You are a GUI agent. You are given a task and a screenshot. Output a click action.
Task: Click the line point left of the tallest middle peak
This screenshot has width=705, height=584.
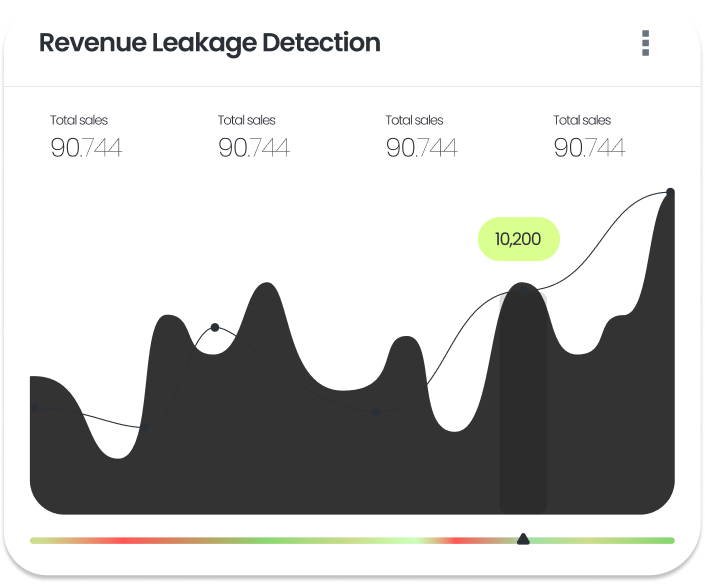click(215, 327)
